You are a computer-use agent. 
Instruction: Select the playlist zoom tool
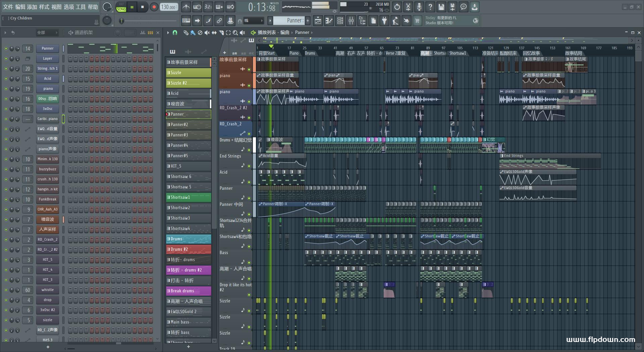point(235,33)
